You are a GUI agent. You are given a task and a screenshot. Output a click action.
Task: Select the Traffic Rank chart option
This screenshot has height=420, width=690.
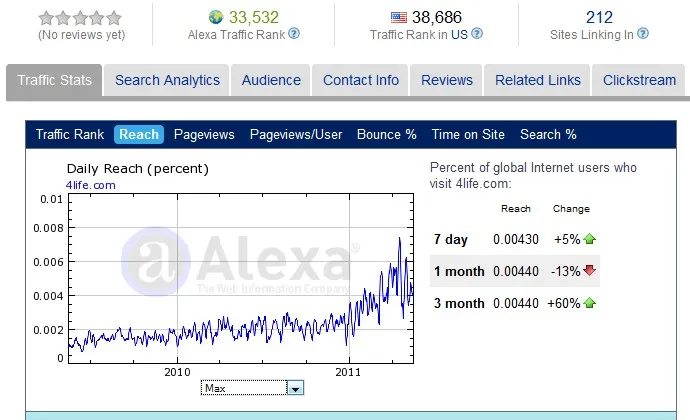pos(70,134)
